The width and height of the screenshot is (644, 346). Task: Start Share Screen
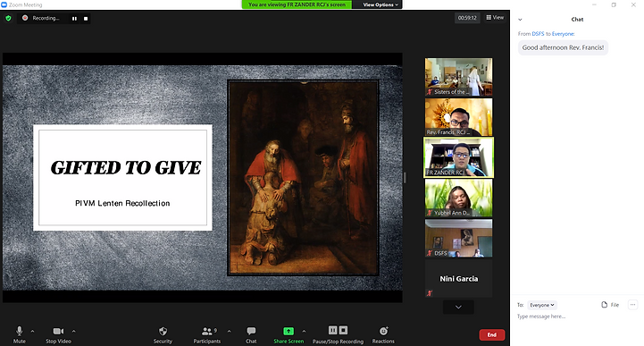(x=289, y=334)
